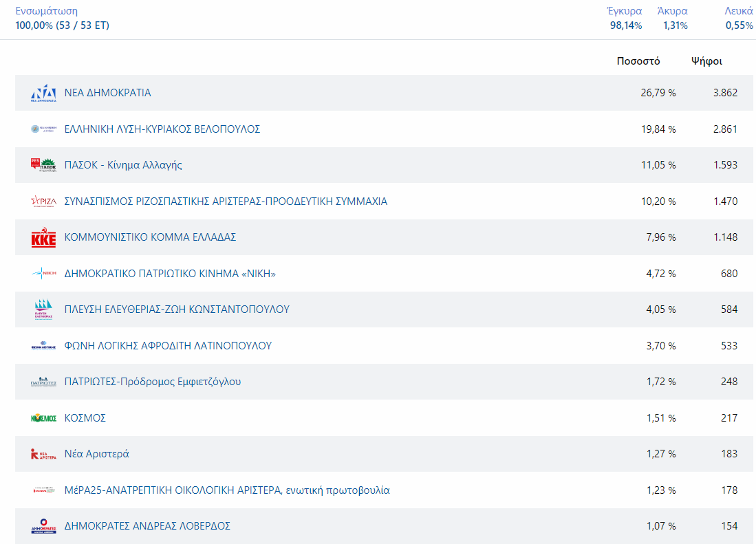Click the 98,14% valid ballots value
Viewport: 756px width, 544px height.
click(x=626, y=25)
